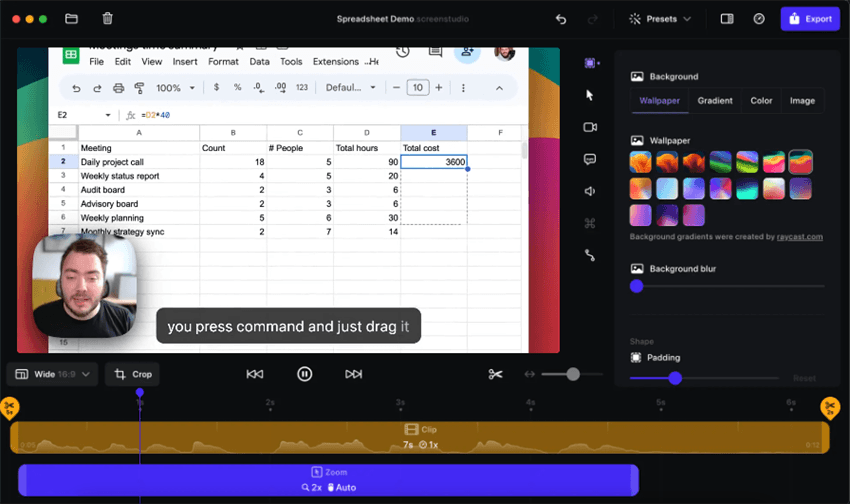Image resolution: width=850 pixels, height=504 pixels.
Task: Open the Default font dropdown in Sheets
Action: [x=350, y=88]
